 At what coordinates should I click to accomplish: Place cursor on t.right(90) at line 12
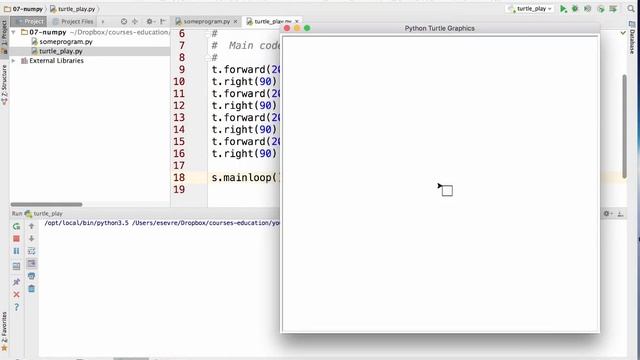[244, 106]
